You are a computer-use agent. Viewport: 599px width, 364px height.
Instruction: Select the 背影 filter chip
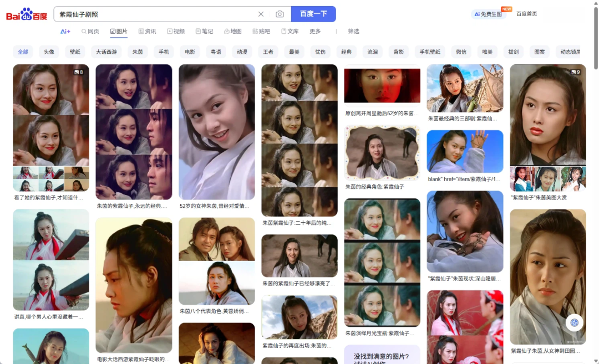[x=398, y=52]
